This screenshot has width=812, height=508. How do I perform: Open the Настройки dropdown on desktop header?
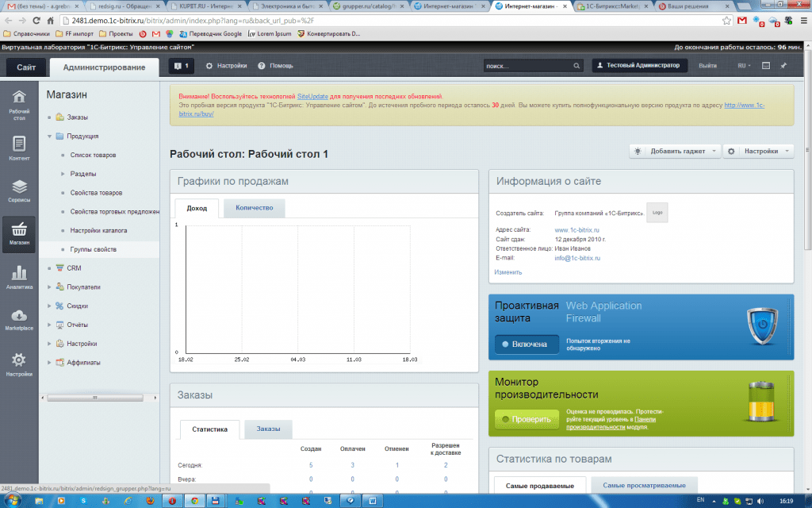tap(758, 152)
